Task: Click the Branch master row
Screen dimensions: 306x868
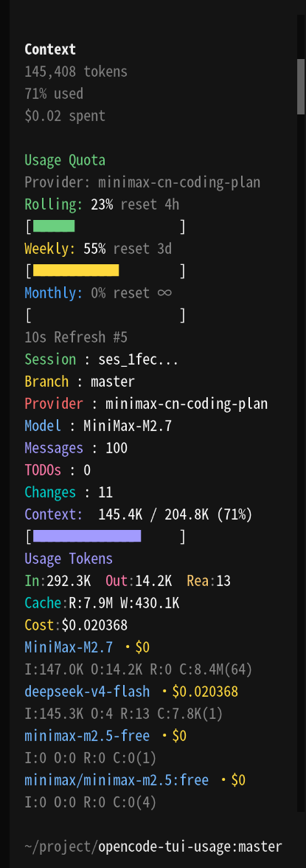Action: click(x=80, y=382)
